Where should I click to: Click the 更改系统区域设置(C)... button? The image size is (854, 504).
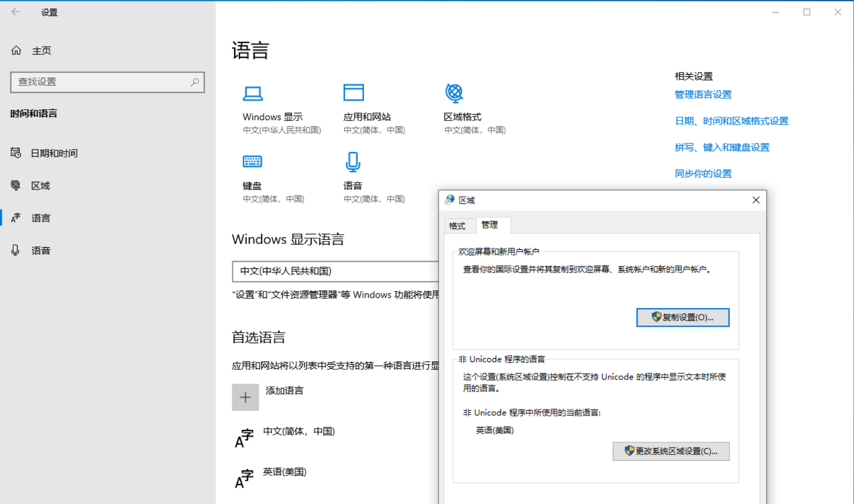[671, 451]
